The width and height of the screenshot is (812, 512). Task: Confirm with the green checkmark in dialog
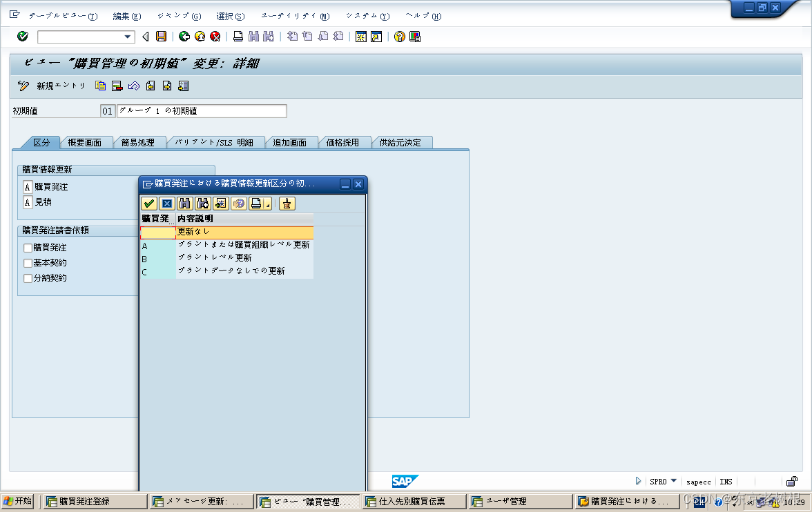tap(149, 203)
